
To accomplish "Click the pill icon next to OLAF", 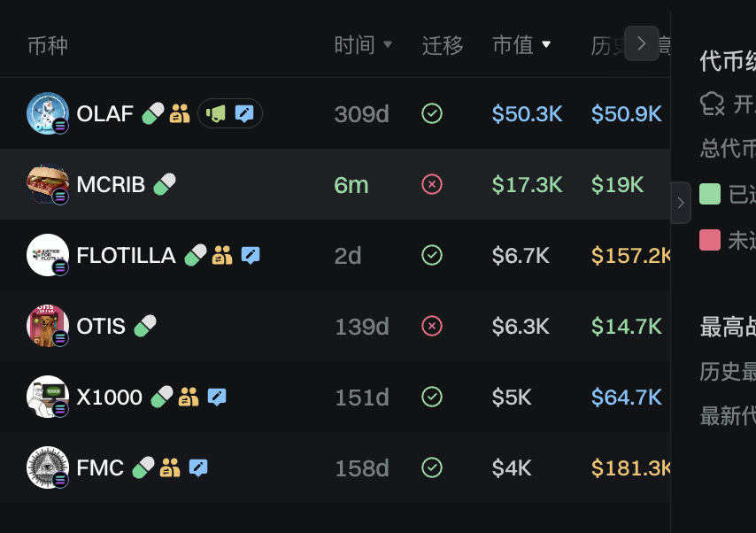I will (x=153, y=113).
